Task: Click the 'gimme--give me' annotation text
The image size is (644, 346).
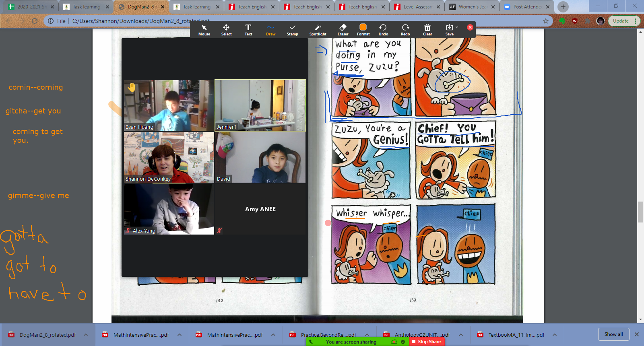Action: click(39, 196)
